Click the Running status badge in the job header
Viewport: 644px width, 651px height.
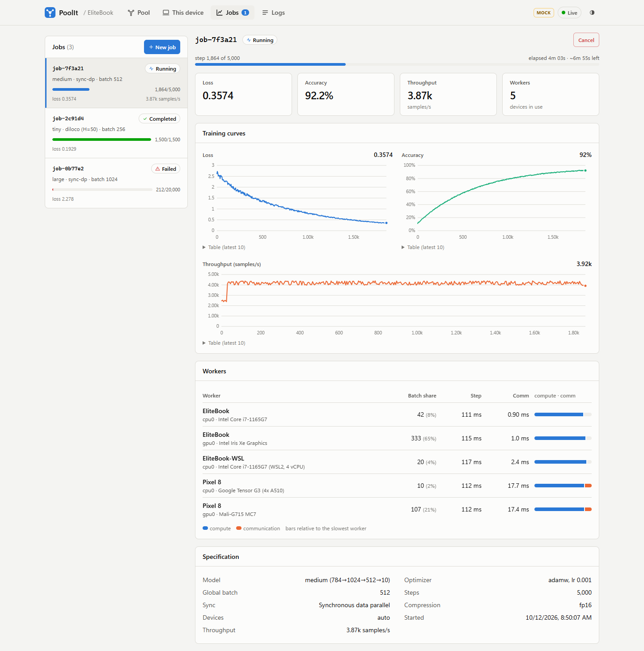pyautogui.click(x=260, y=40)
